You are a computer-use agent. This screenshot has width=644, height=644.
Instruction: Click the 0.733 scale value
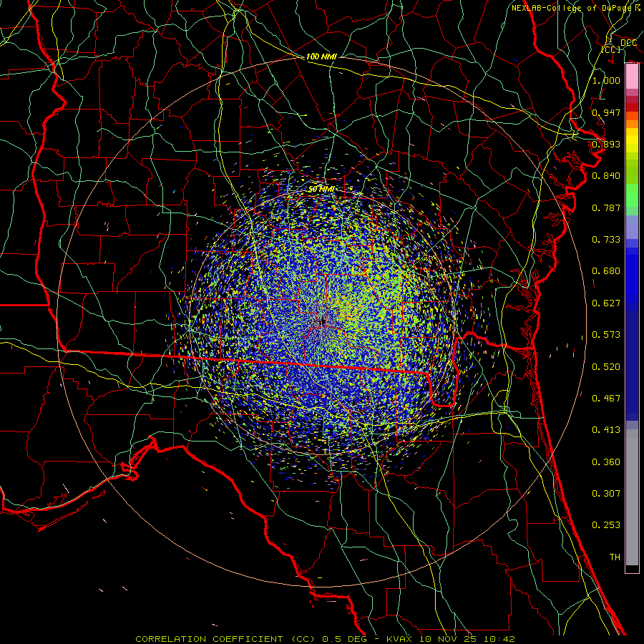[x=606, y=240]
